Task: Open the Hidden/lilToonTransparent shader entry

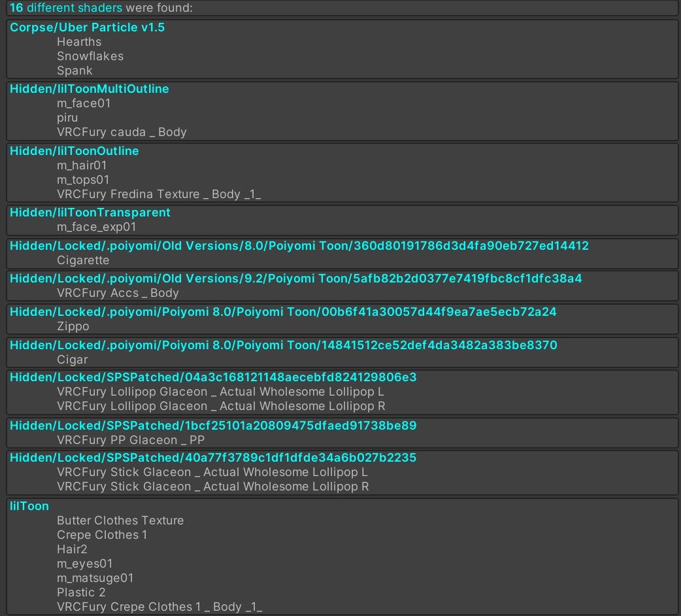Action: pos(90,213)
